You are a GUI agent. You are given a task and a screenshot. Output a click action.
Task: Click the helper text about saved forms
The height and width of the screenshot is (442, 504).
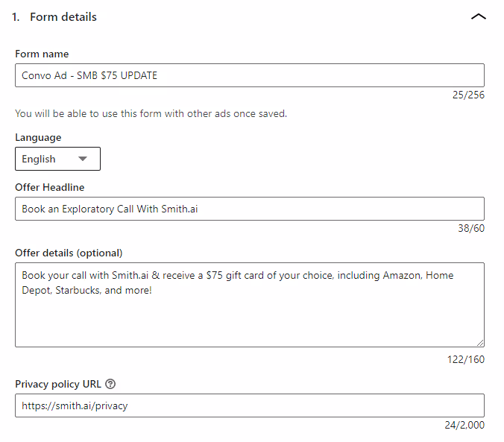click(x=151, y=114)
